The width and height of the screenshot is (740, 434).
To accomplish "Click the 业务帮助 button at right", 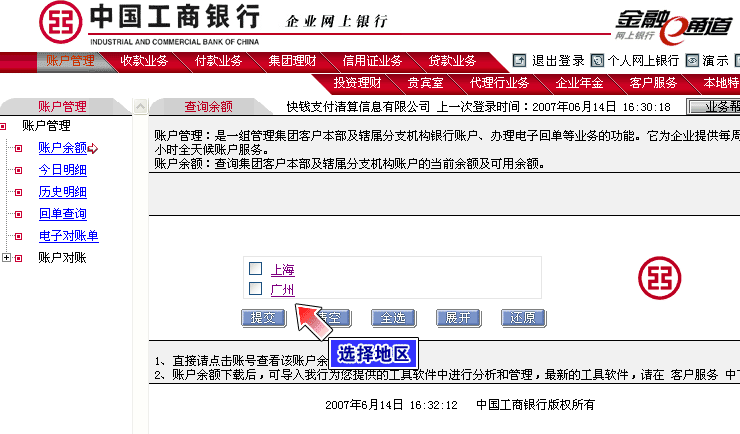I will click(x=714, y=107).
